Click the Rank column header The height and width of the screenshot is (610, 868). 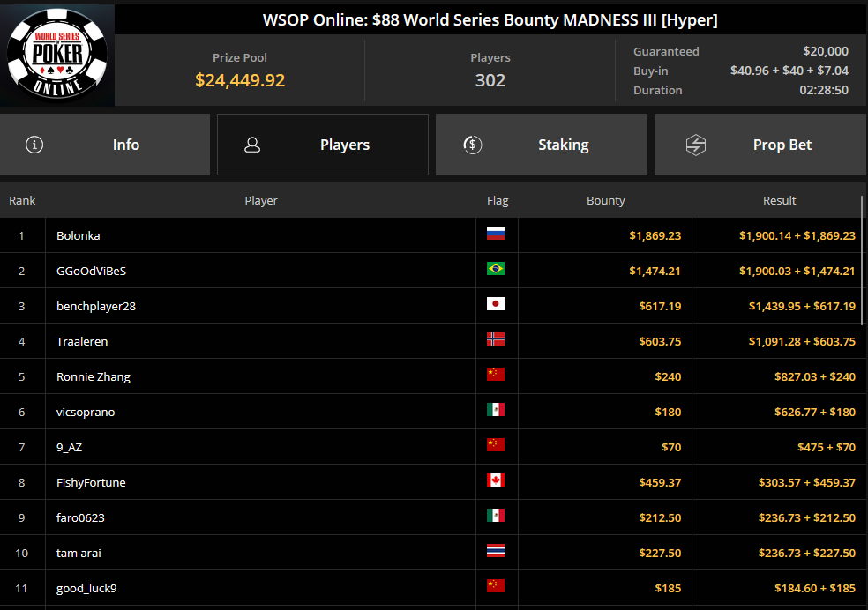pyautogui.click(x=22, y=201)
